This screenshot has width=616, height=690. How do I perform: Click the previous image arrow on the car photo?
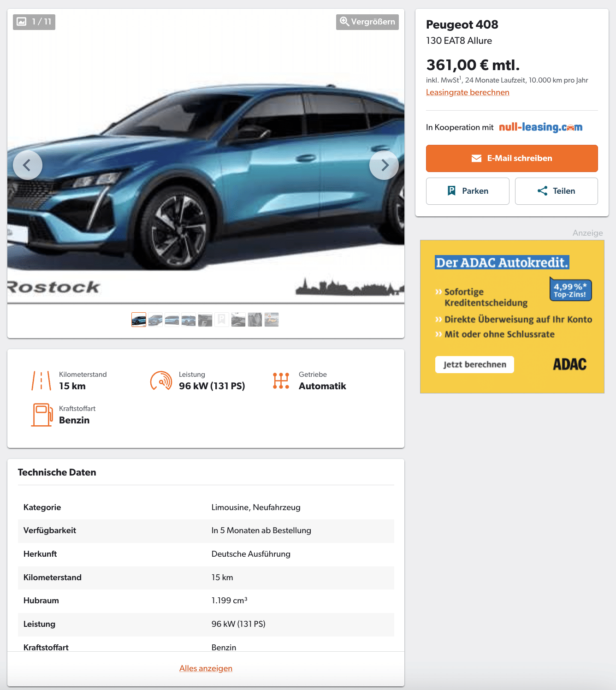tap(28, 165)
